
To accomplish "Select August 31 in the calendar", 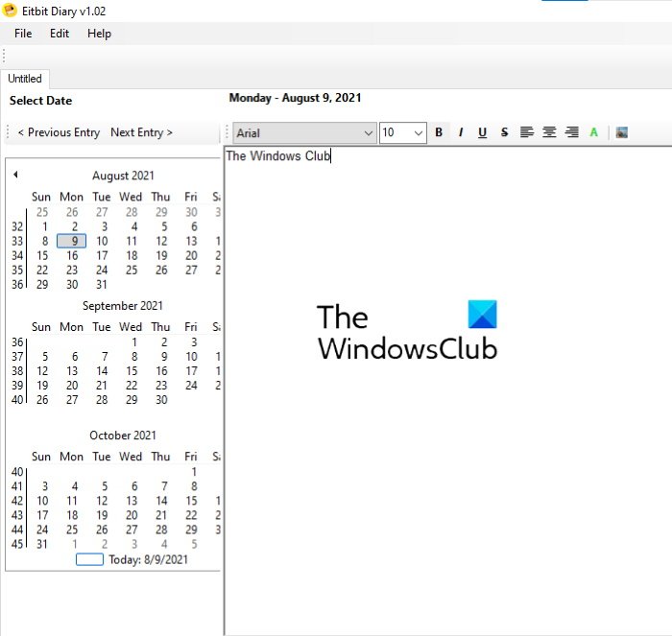I will 102,284.
